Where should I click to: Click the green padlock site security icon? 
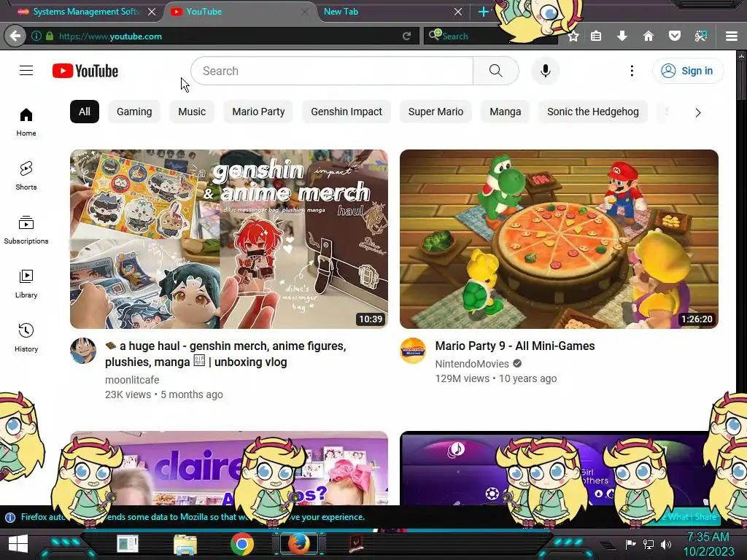tap(50, 36)
